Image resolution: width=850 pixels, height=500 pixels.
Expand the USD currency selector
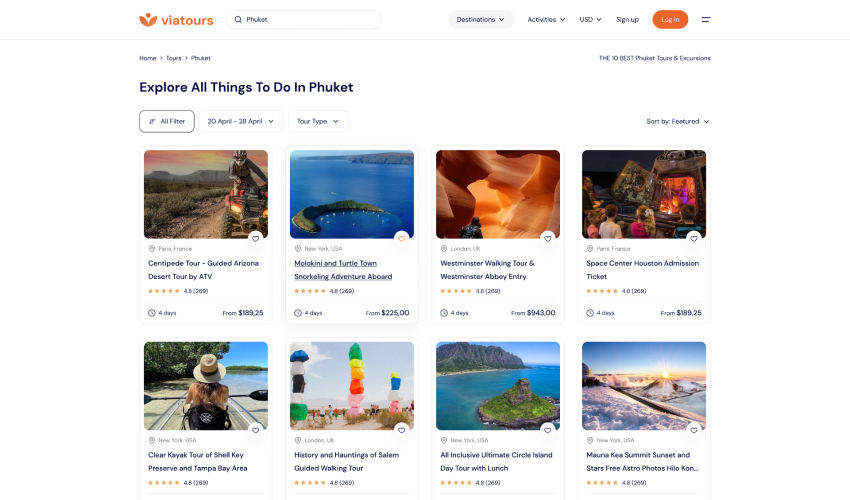(591, 19)
